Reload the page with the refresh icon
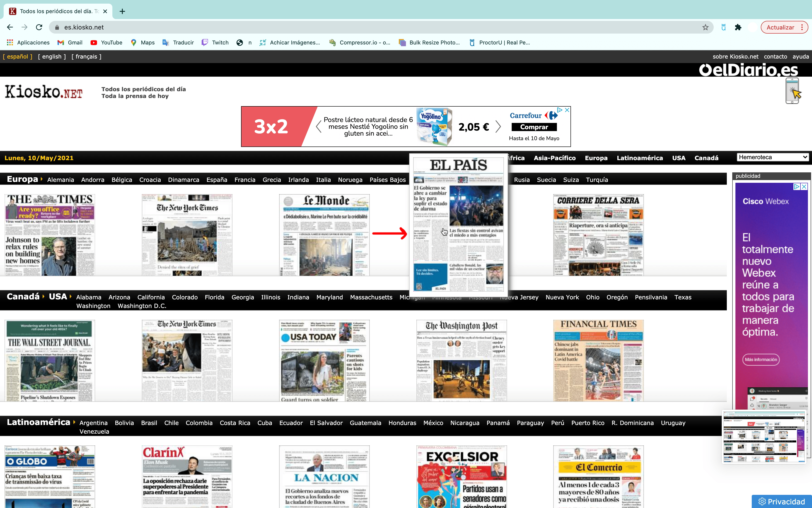812x508 pixels. coord(39,27)
